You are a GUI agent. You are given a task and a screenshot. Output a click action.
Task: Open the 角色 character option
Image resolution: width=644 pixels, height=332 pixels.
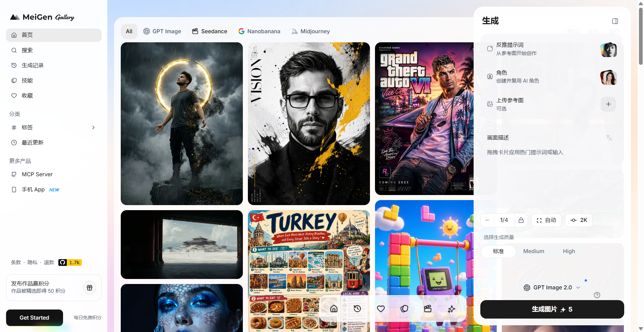coord(552,77)
